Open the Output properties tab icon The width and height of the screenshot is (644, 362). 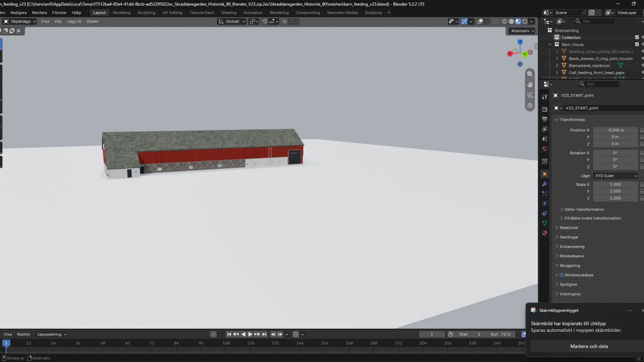544,119
